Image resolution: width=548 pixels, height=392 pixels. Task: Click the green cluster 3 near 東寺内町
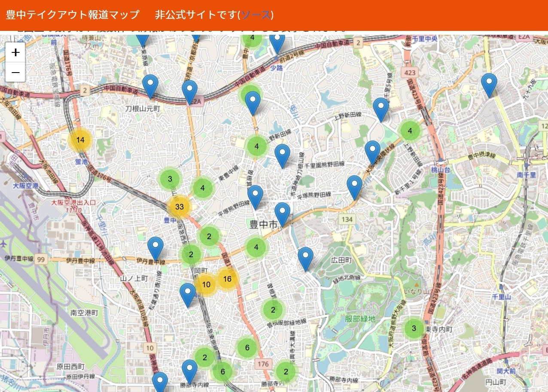click(414, 328)
